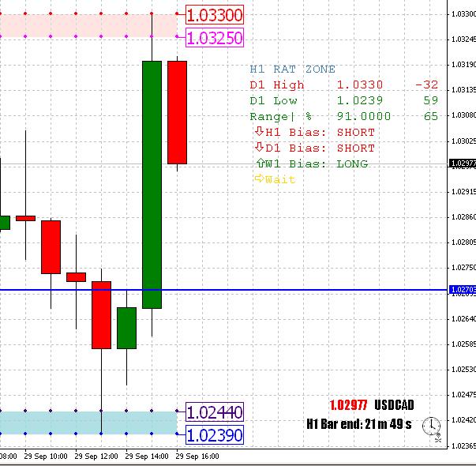Click the 1.02805 price axis label
476x466 pixels.
coord(463,242)
